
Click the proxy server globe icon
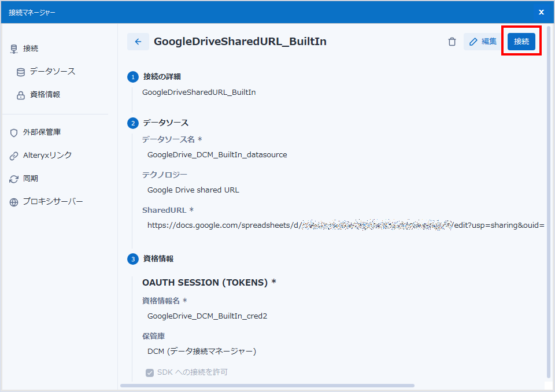pyautogui.click(x=14, y=202)
